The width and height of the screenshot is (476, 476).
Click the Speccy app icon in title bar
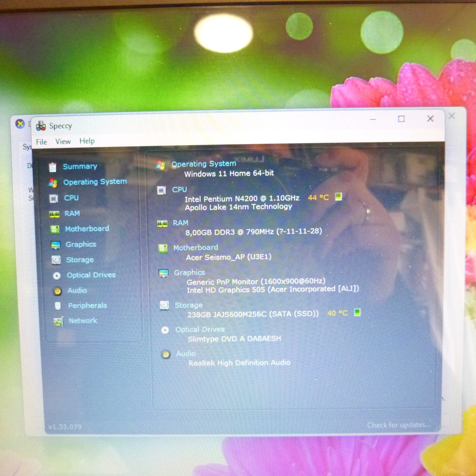tap(41, 126)
